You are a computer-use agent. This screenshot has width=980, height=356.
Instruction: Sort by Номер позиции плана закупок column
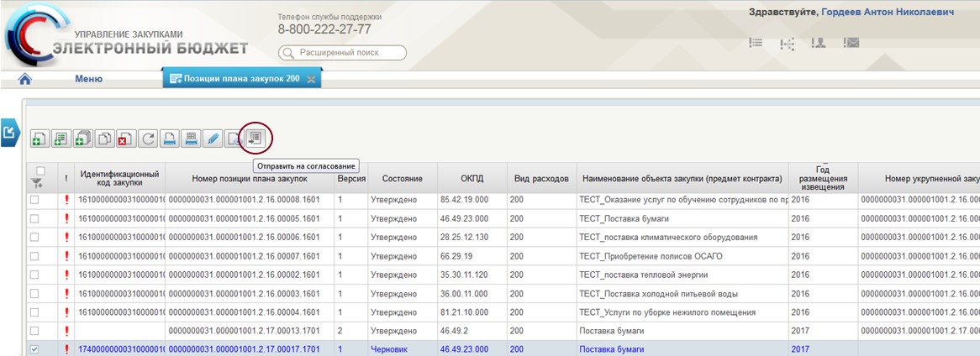pos(250,178)
